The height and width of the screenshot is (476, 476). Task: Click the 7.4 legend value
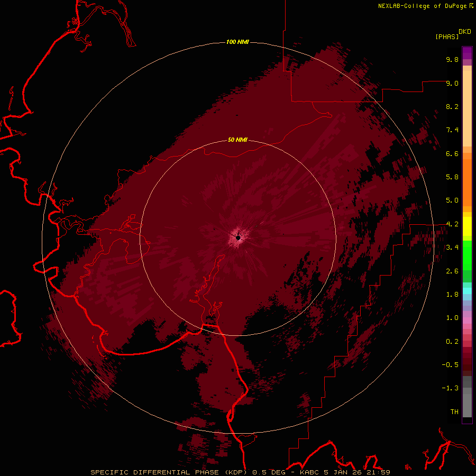point(452,130)
